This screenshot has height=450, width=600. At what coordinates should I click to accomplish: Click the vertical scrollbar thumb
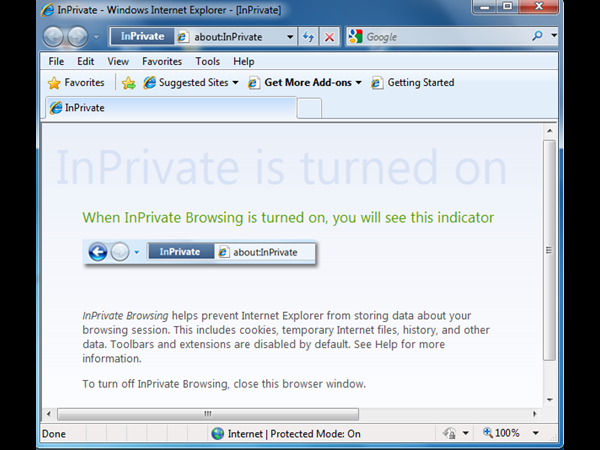(550, 250)
